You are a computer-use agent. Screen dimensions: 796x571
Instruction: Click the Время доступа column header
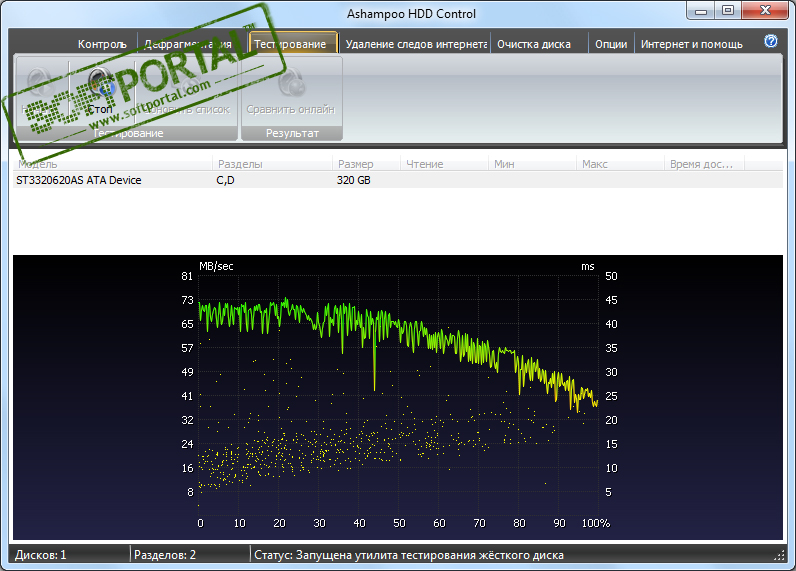pyautogui.click(x=704, y=164)
